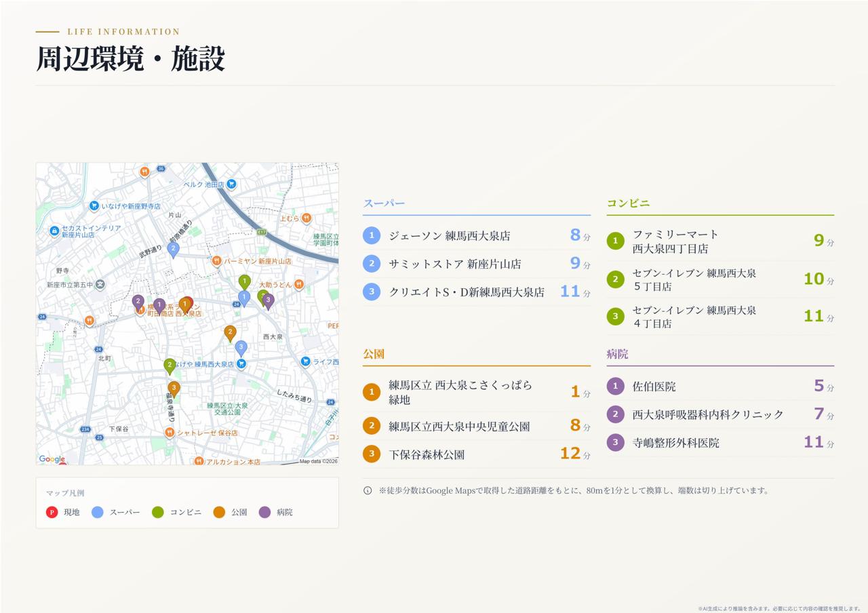The width and height of the screenshot is (868, 613).
Task: Click the スーパー section heading
Action: (x=384, y=203)
